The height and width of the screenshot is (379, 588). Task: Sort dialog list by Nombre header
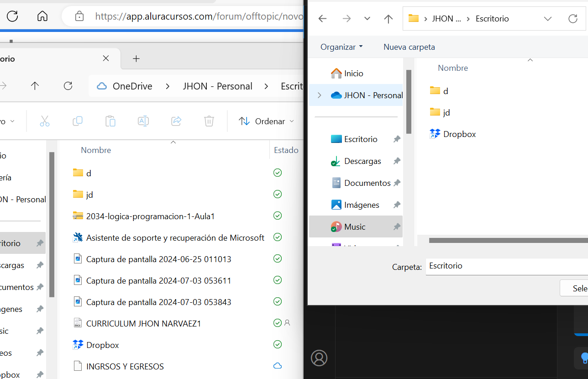(453, 68)
